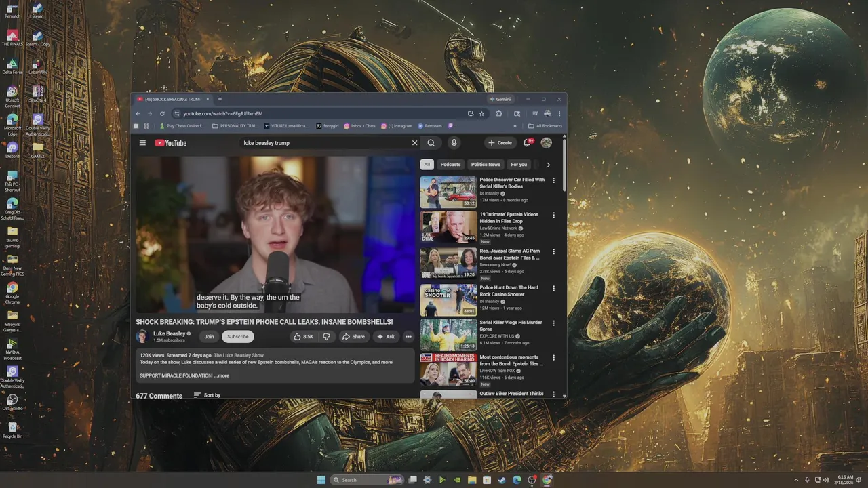Select the Politics News filter chip

[x=486, y=165]
